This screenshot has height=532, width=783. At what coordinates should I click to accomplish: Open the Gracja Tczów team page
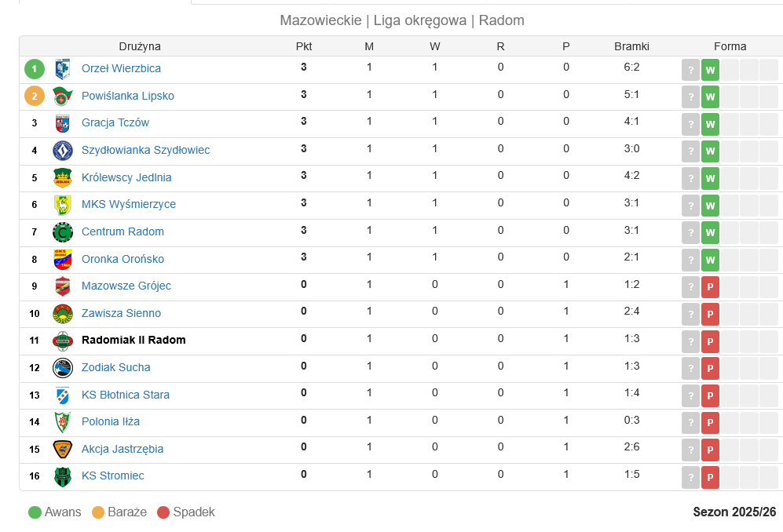click(x=115, y=122)
